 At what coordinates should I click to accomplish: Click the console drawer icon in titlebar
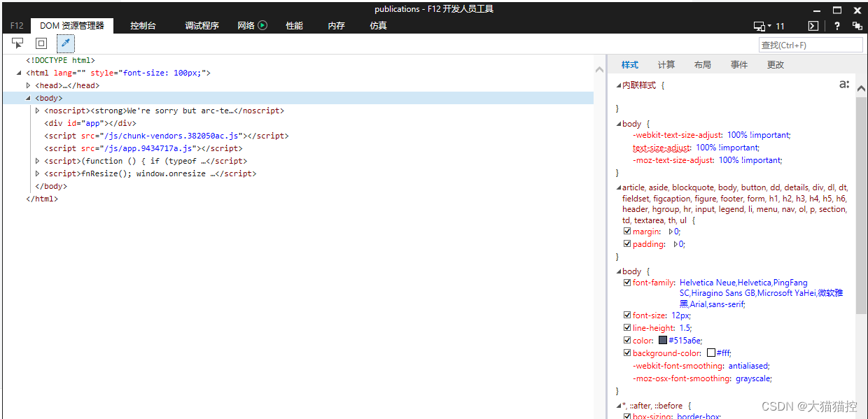(813, 26)
